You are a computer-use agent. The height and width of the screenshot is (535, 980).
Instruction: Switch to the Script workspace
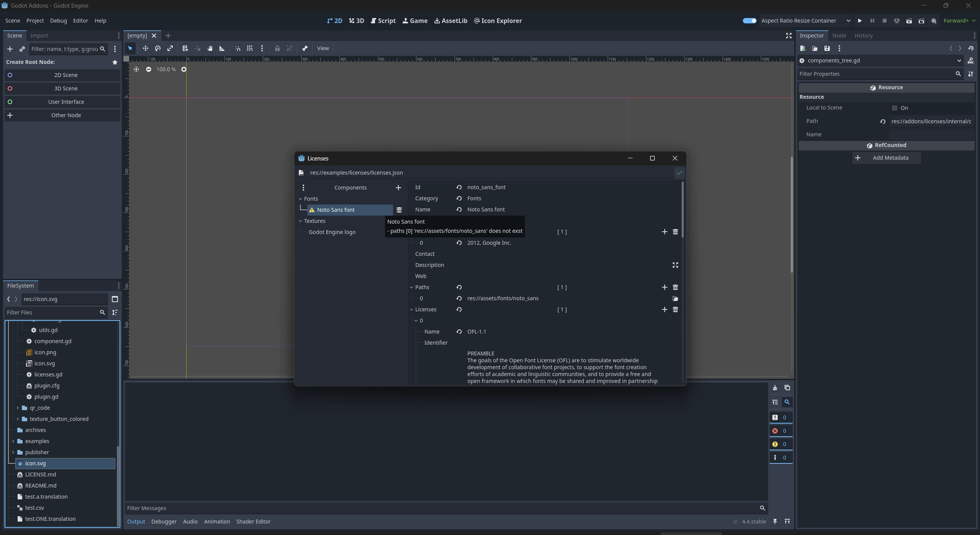383,21
